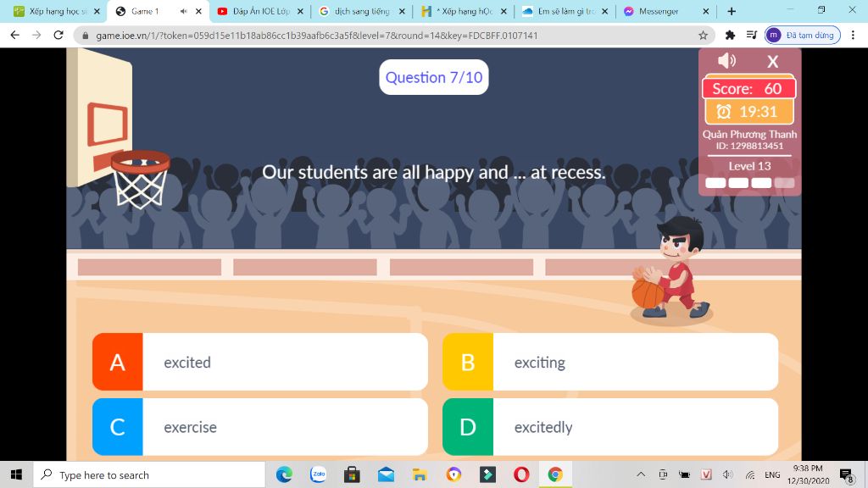Image resolution: width=868 pixels, height=488 pixels.
Task: Close the Messenger tab
Action: pyautogui.click(x=706, y=11)
